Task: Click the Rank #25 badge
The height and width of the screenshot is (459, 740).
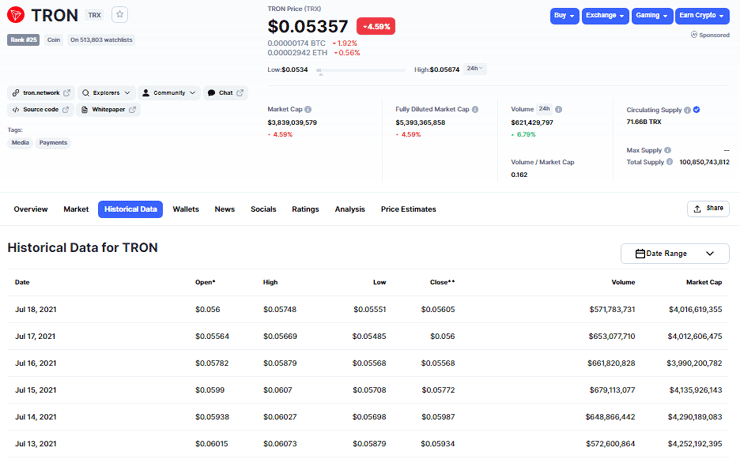Action: click(24, 40)
